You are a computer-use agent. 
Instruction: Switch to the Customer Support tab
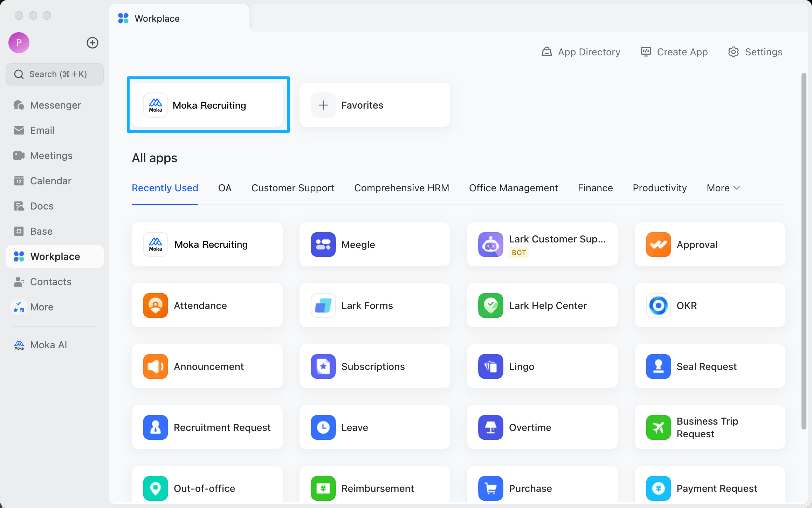click(293, 188)
